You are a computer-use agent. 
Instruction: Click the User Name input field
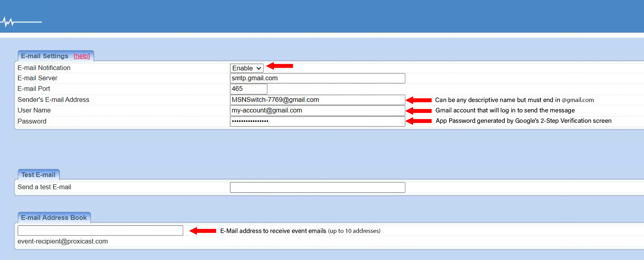tap(317, 110)
